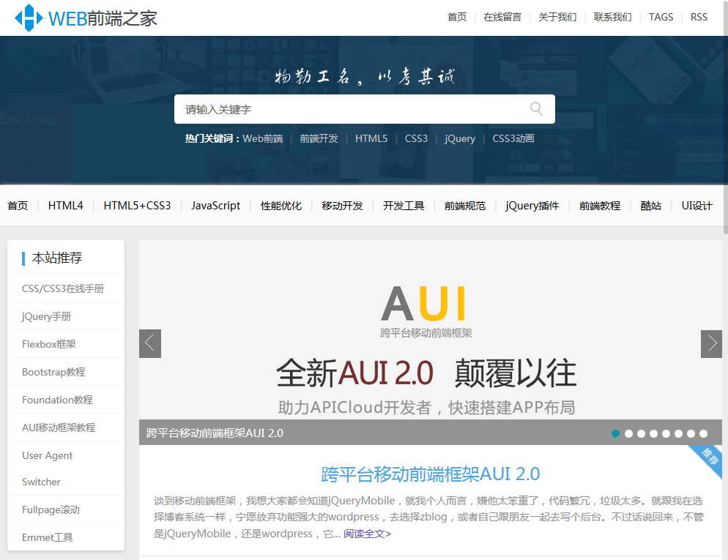Select 性能优化 category tab

(x=281, y=206)
